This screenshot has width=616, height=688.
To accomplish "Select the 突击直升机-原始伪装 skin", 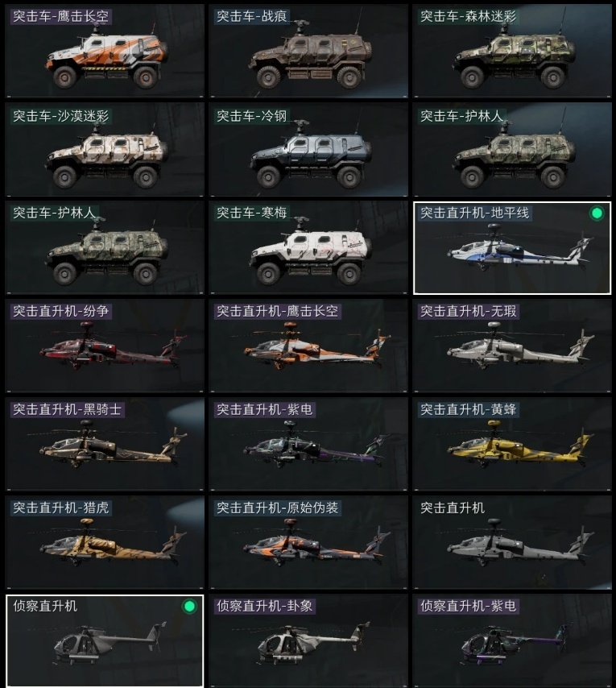I will pos(308,542).
